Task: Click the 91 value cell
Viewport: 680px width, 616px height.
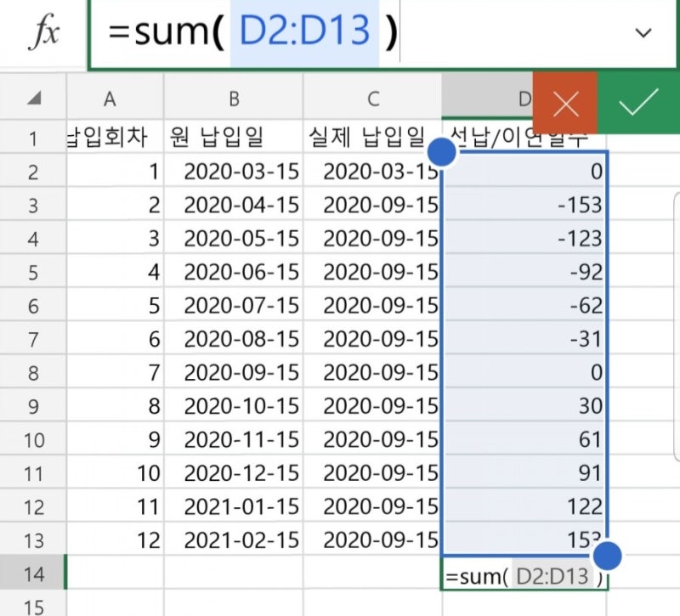Action: pos(524,473)
